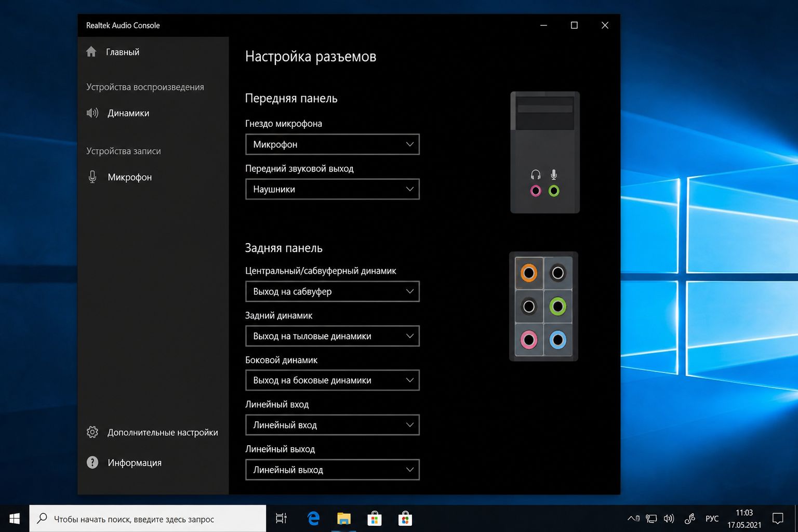Screen dimensions: 798x532
Task: Click the green front panel jack
Action: coord(554,191)
